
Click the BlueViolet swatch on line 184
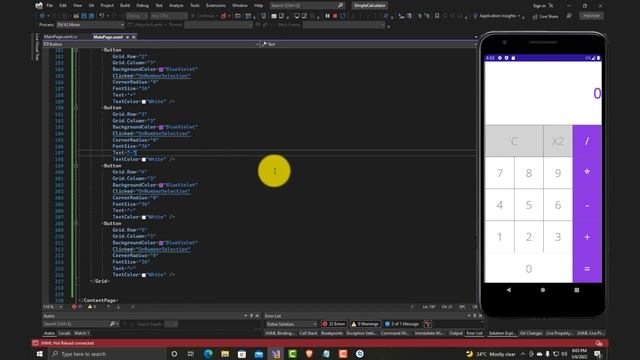(161, 69)
